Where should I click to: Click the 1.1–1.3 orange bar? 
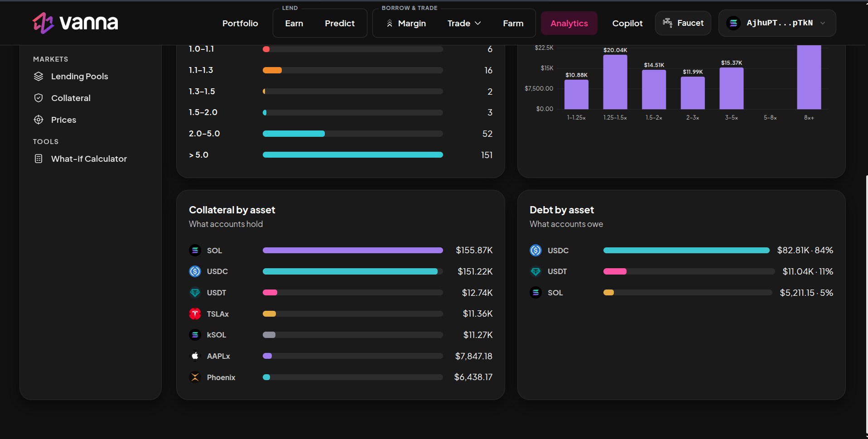(272, 70)
